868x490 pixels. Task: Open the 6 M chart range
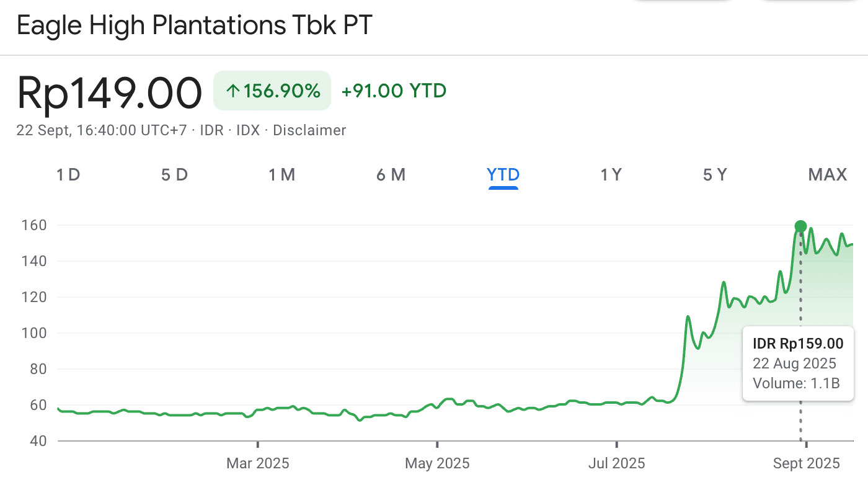pos(391,175)
